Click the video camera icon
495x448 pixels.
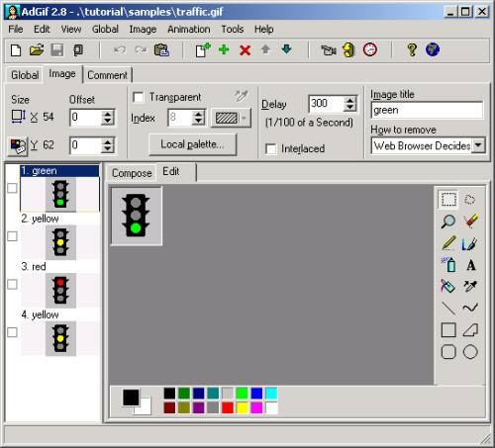pyautogui.click(x=329, y=50)
